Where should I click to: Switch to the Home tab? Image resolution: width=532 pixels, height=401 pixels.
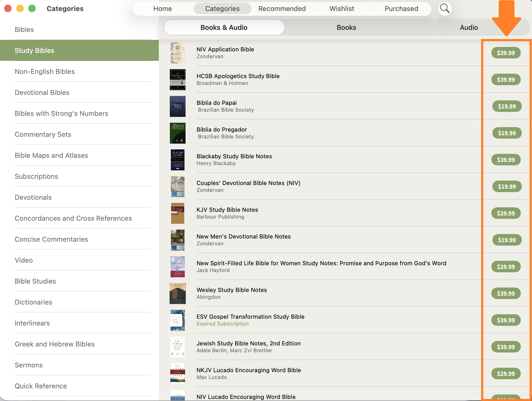pos(162,9)
